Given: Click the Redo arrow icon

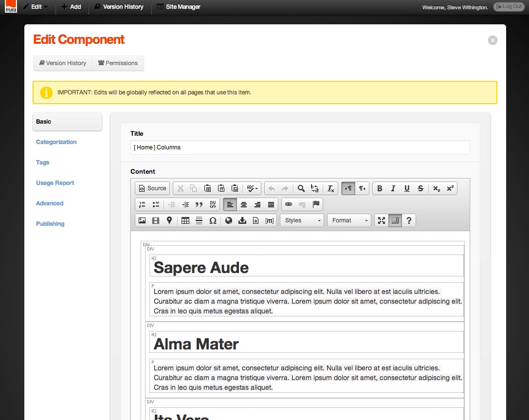Looking at the screenshot, I should [285, 188].
